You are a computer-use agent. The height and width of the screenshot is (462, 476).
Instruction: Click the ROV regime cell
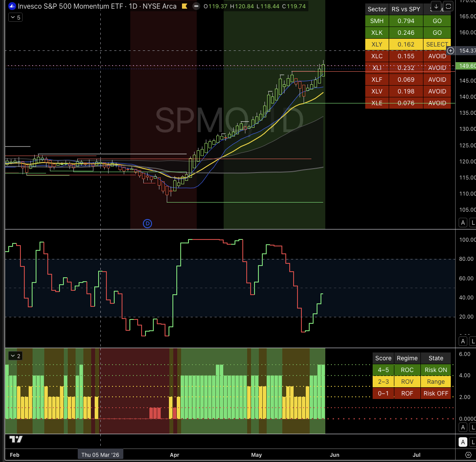click(x=407, y=382)
